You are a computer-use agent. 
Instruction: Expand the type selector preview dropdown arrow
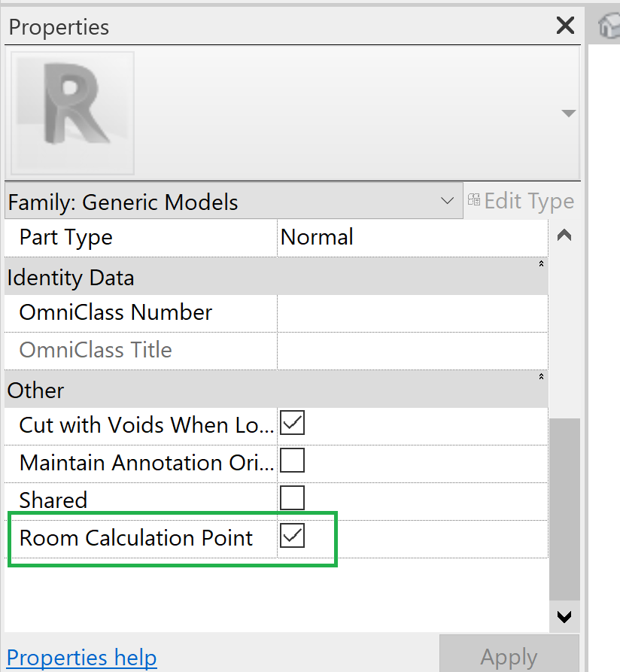[567, 113]
